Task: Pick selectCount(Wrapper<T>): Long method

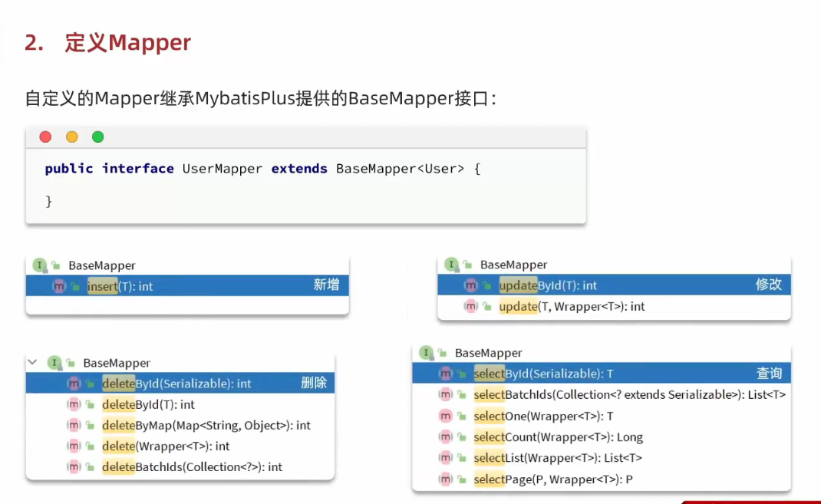Action: 558,437
